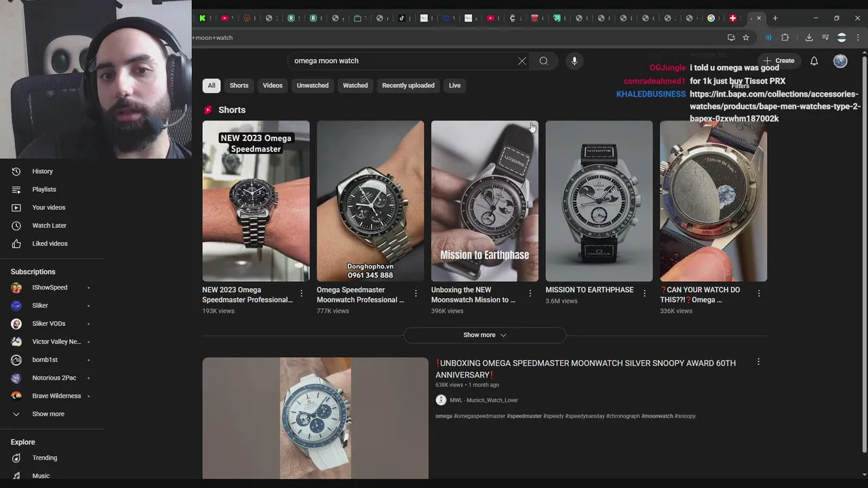Select the Shorts filter chip
The width and height of the screenshot is (868, 488).
pyautogui.click(x=239, y=85)
